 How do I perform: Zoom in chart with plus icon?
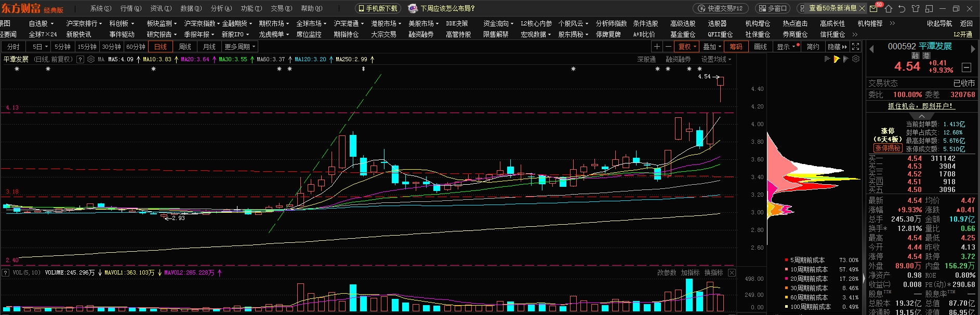[x=657, y=47]
